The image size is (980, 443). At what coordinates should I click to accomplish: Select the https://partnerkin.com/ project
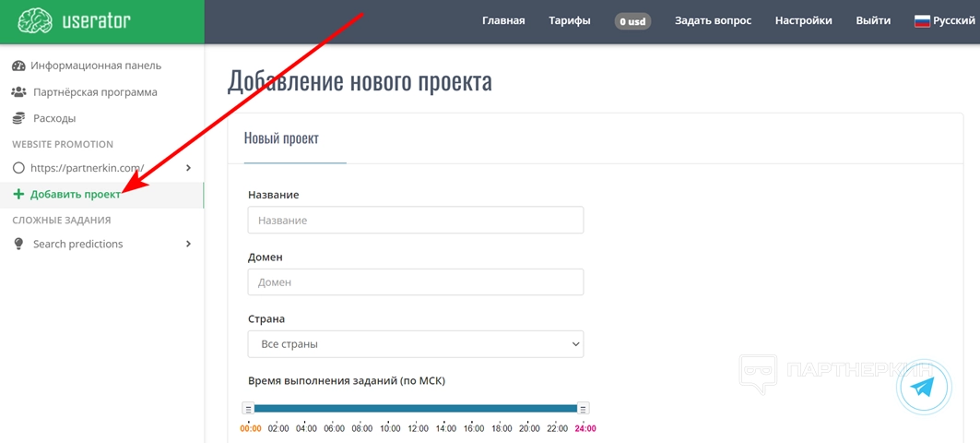tap(88, 168)
